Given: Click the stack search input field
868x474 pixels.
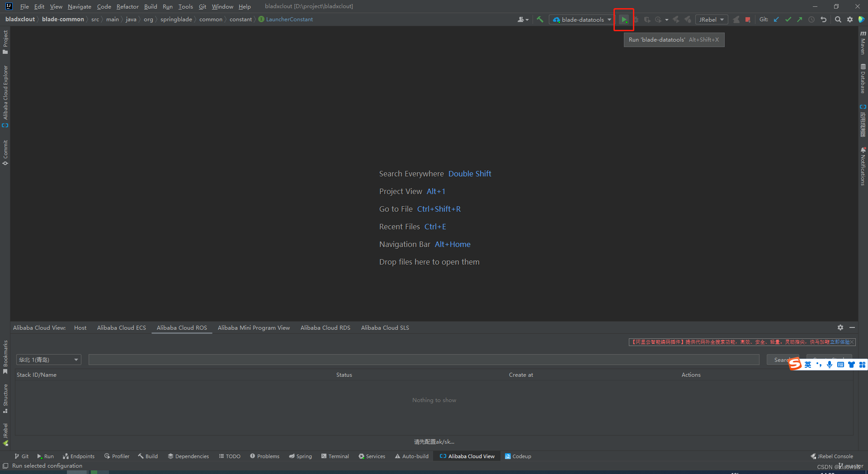Looking at the screenshot, I should point(424,360).
